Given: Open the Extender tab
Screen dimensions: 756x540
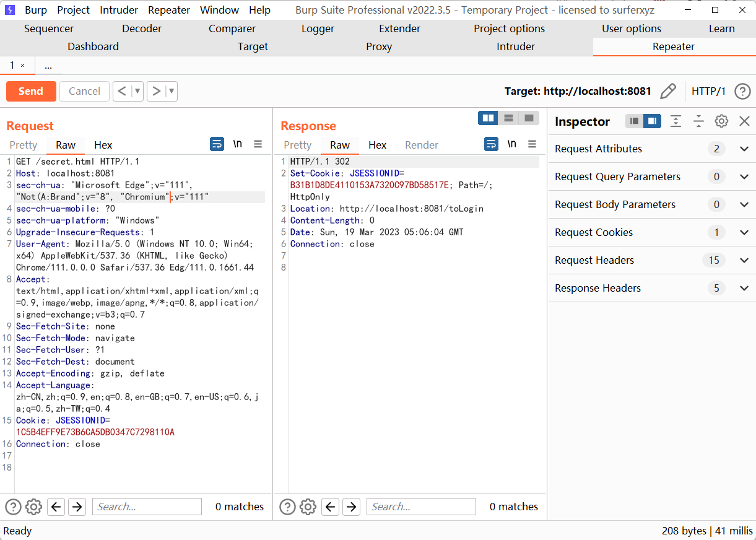Looking at the screenshot, I should point(399,28).
